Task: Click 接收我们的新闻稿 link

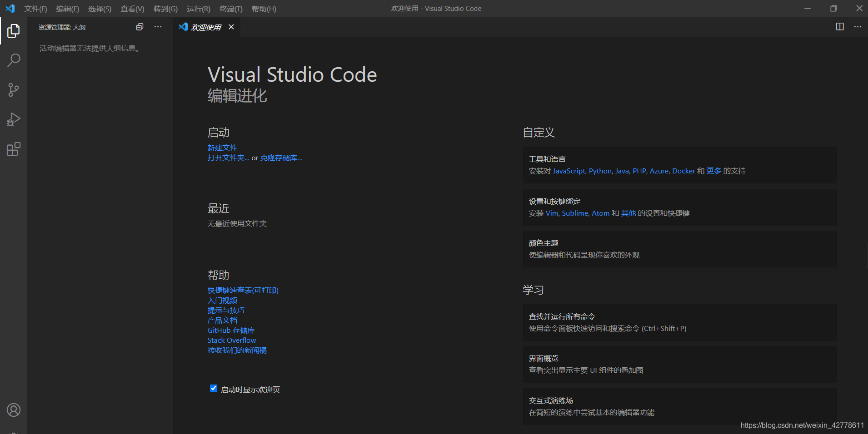Action: [x=237, y=350]
